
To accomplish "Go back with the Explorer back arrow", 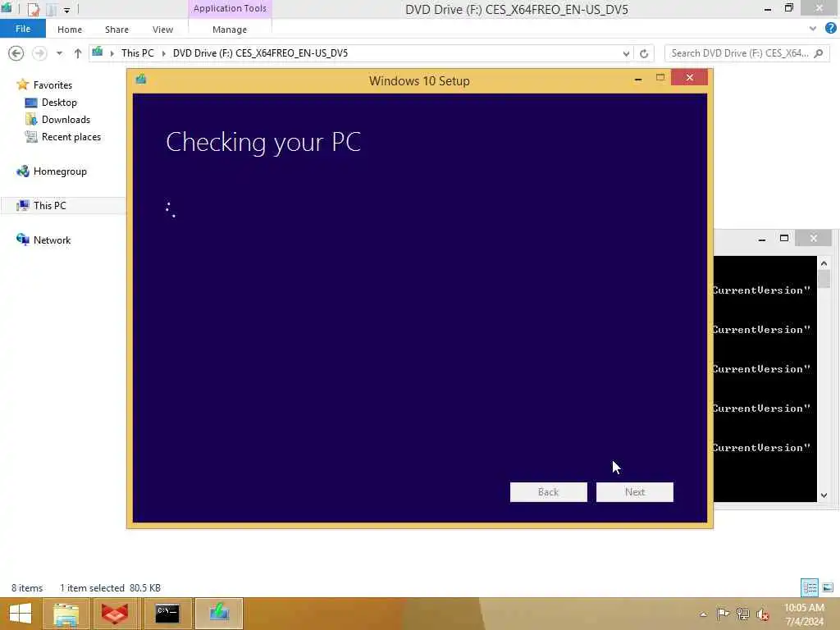I will click(x=16, y=53).
